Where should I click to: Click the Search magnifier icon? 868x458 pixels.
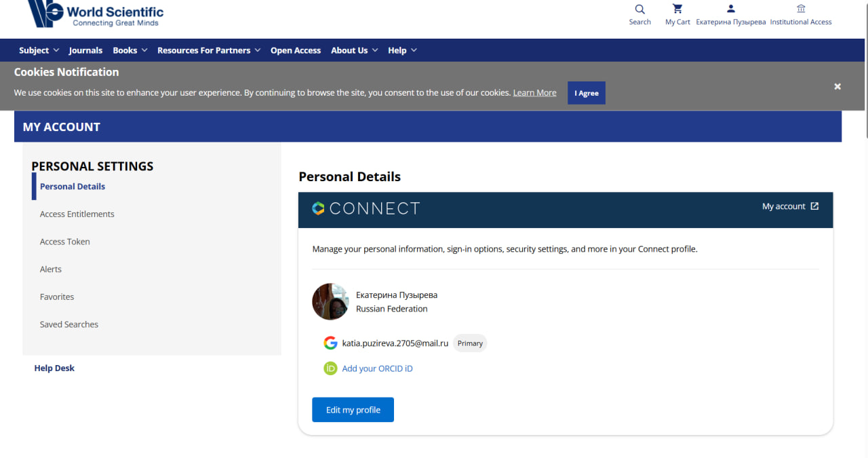(639, 9)
